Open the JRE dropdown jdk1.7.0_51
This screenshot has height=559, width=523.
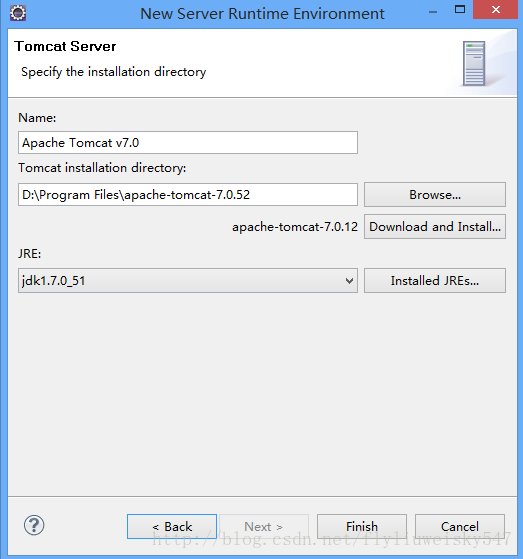[x=188, y=281]
